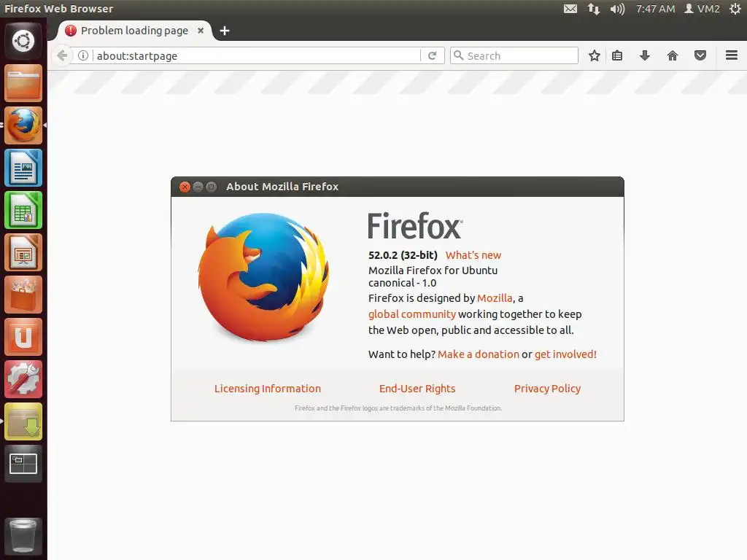Click the large Firefox logo image
The height and width of the screenshot is (560, 747).
coord(263,277)
